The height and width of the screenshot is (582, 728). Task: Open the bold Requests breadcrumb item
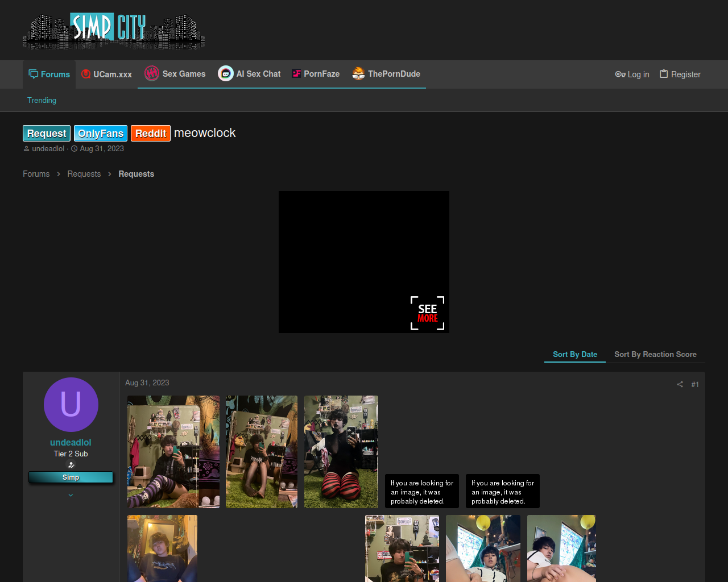pyautogui.click(x=136, y=174)
